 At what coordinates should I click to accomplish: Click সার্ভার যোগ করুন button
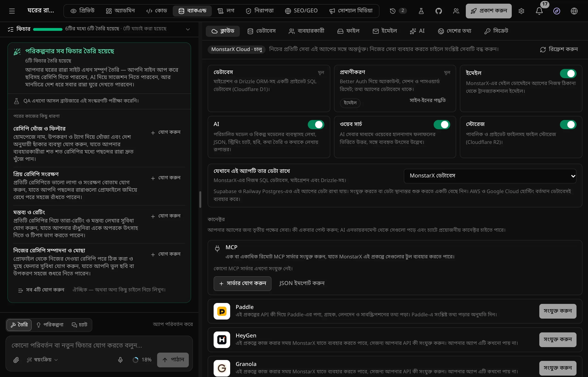pos(242,283)
